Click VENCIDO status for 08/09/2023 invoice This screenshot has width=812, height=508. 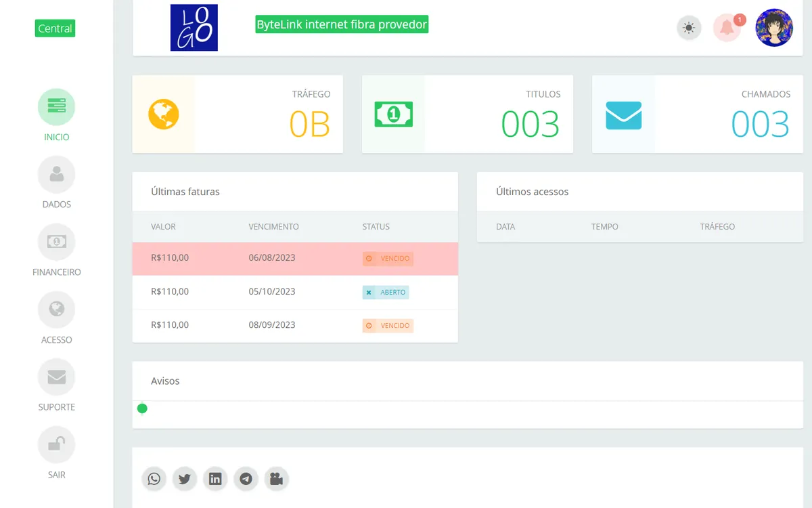(x=388, y=326)
